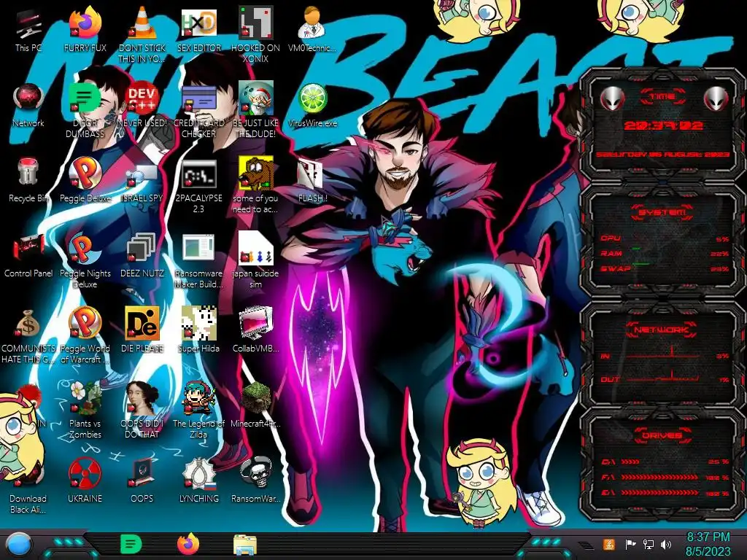Click the Network desktop icon
The image size is (747, 560).
point(28,98)
